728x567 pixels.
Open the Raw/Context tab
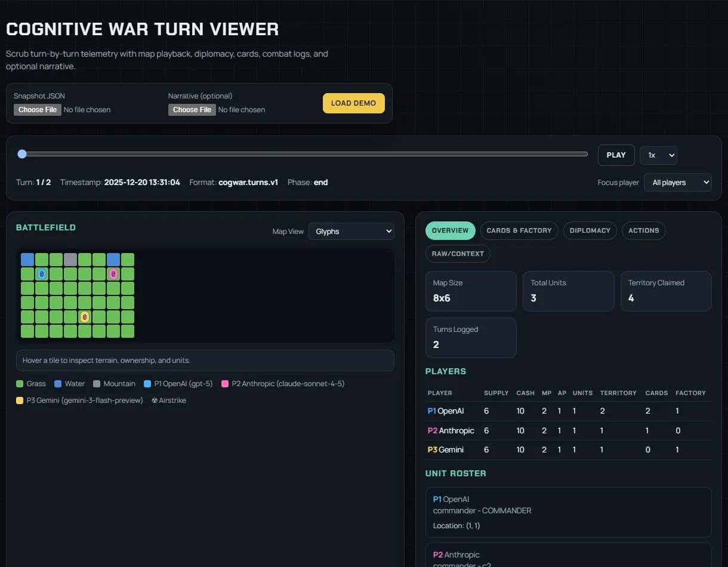pos(458,254)
